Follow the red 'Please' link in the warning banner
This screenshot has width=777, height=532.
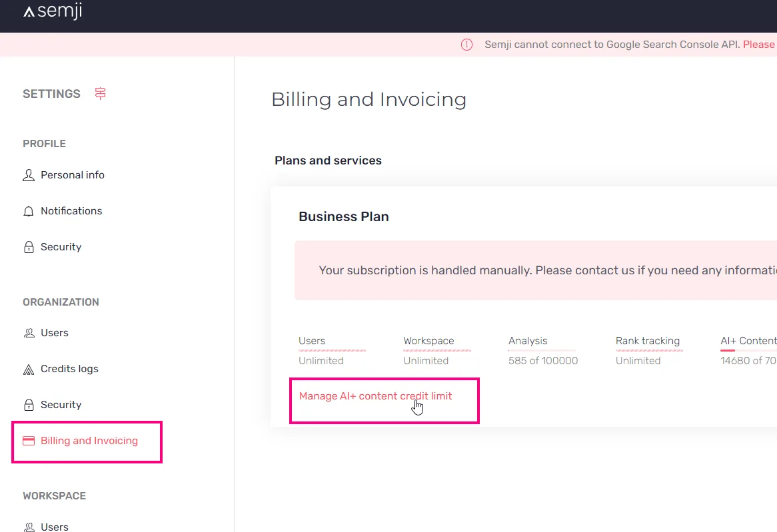[758, 44]
